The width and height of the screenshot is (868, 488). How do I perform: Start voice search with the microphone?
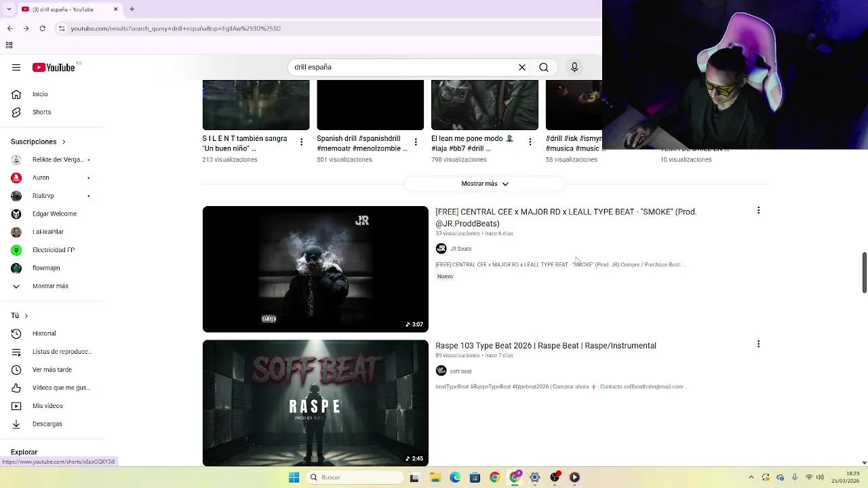click(x=574, y=67)
